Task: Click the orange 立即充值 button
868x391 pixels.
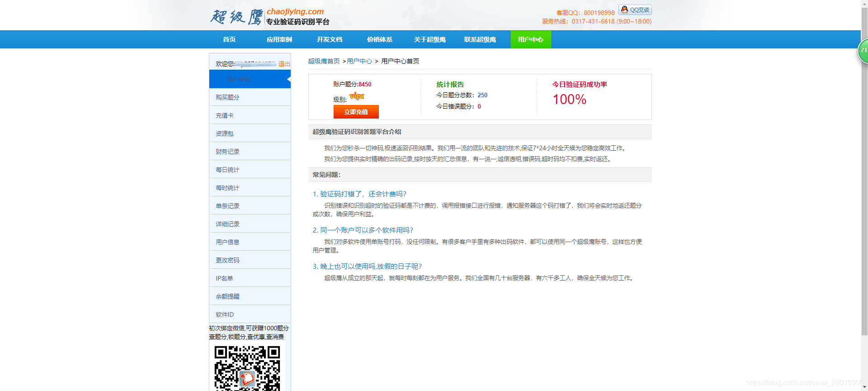Action: pos(356,112)
